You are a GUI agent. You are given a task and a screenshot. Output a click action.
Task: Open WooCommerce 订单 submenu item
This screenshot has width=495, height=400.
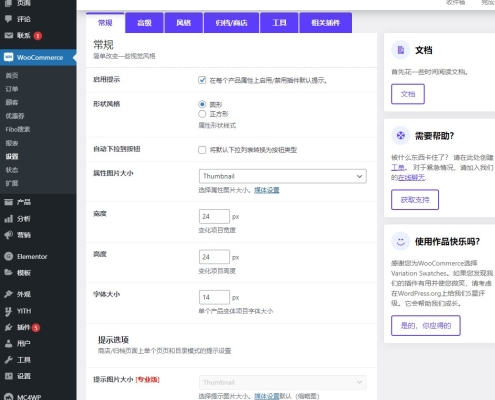(12, 89)
